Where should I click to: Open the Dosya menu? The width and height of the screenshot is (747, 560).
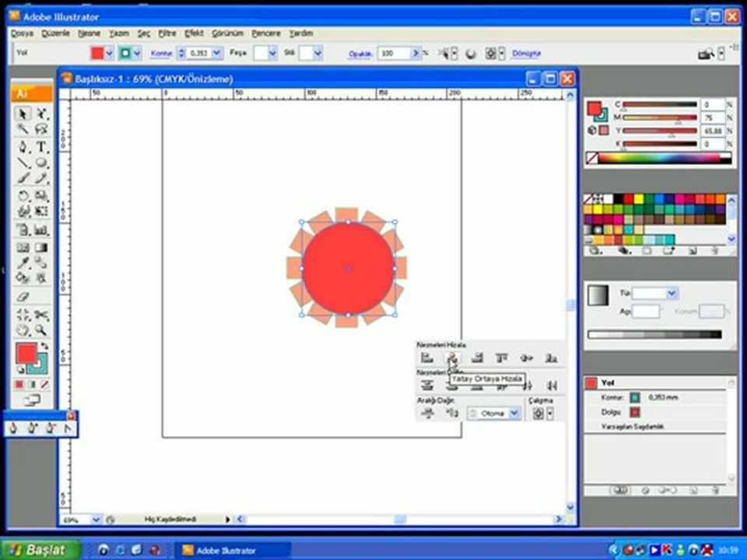click(22, 33)
